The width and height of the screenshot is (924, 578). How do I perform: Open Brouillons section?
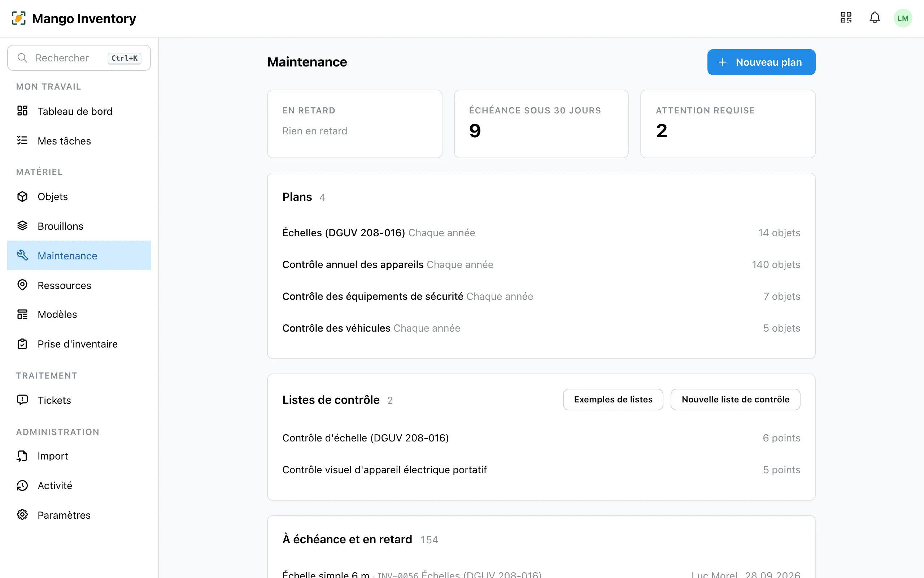click(79, 226)
